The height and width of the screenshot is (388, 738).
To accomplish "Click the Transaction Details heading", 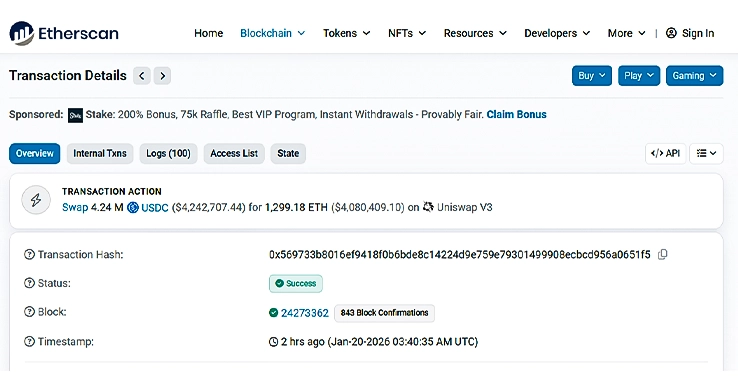I will (68, 76).
